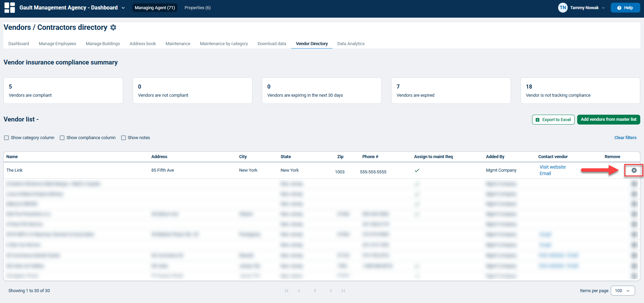Enable Show compliance column checkbox
The image size is (644, 303).
pyautogui.click(x=62, y=138)
